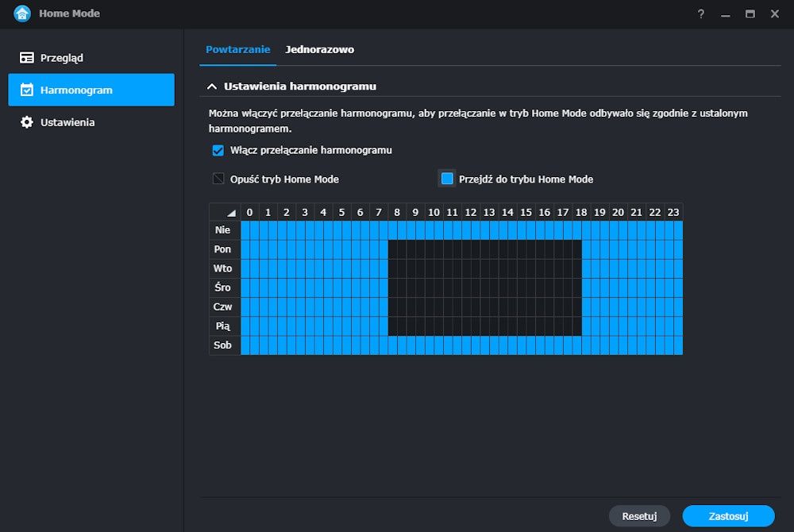Image resolution: width=794 pixels, height=532 pixels.
Task: Minimize the Home Mode window
Action: pos(726,14)
